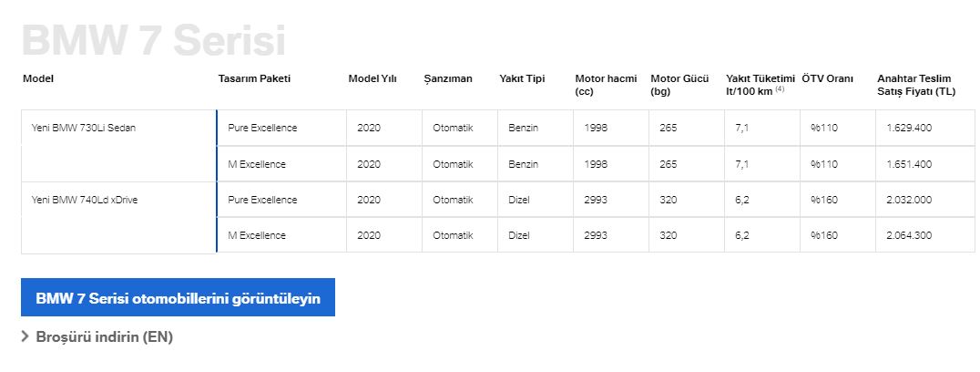Click the ÖTV Oranı column header

pyautogui.click(x=827, y=78)
